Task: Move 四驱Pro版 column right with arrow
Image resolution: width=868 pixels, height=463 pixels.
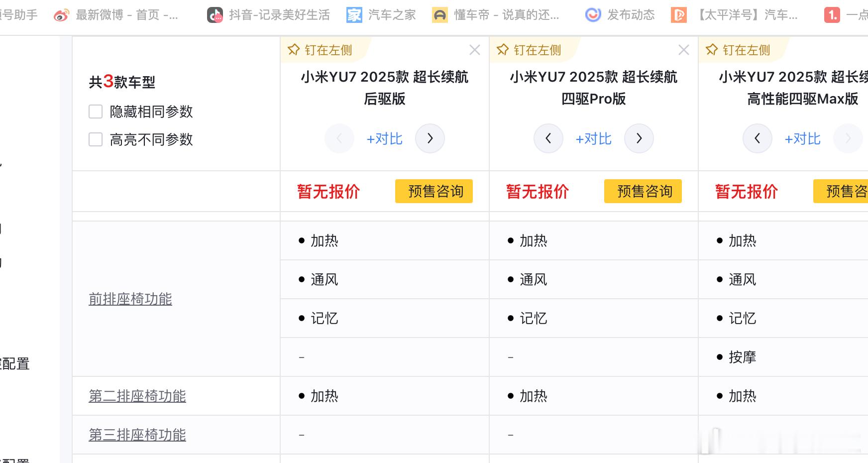Action: tap(639, 138)
